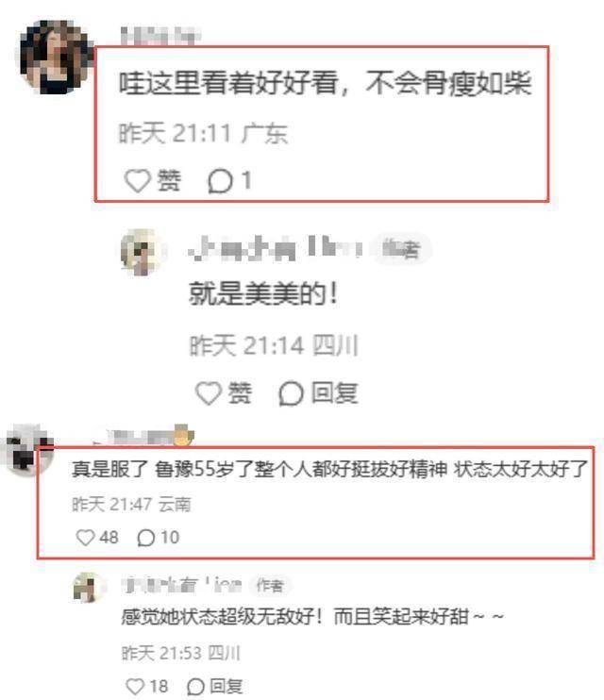Tap reply bubble icon beside 回复 at 21:14
604x700 pixels.
click(x=292, y=393)
